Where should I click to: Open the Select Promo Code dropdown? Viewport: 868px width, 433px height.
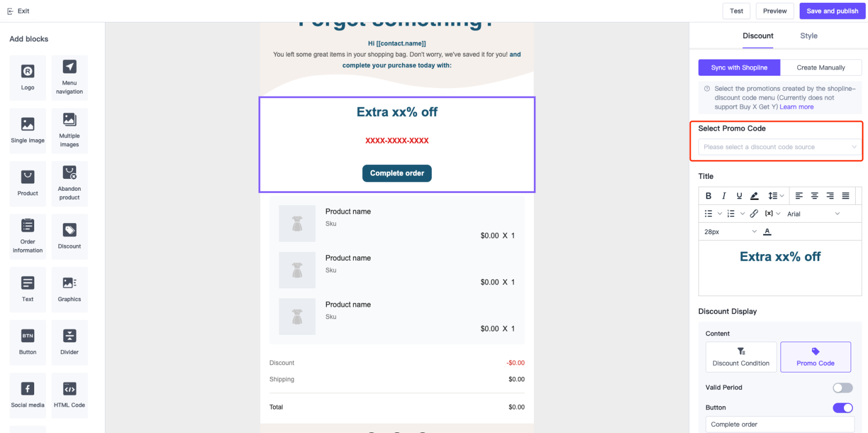(x=779, y=147)
